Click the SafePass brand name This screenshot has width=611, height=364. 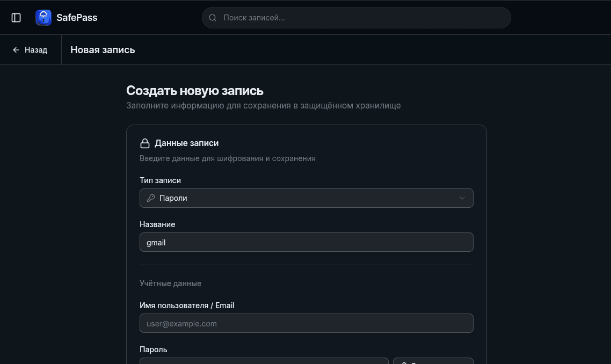(x=77, y=18)
